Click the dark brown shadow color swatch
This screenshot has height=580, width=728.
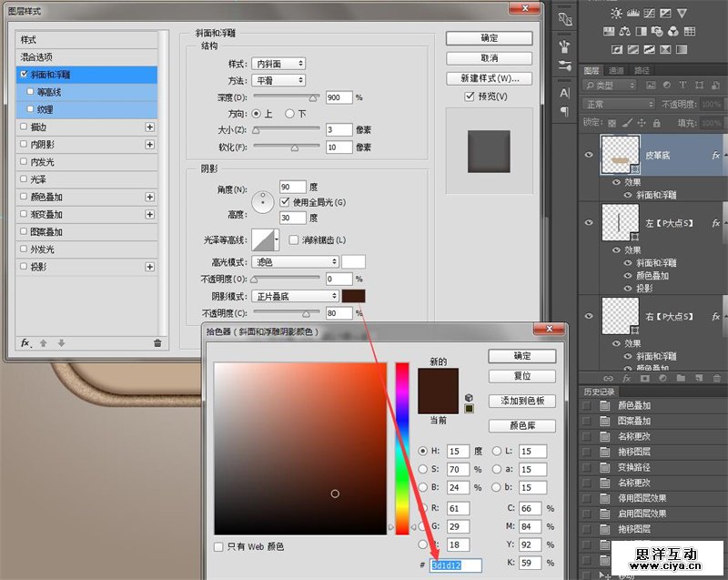click(x=353, y=296)
